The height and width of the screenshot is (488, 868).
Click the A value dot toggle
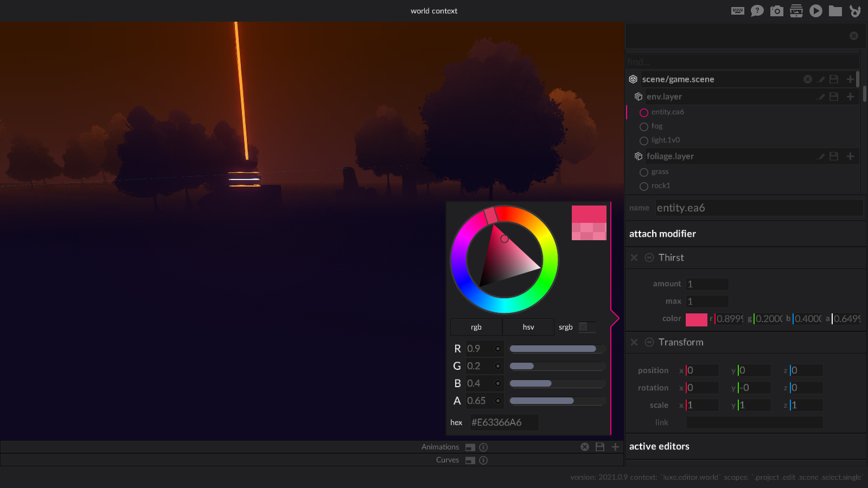coord(498,401)
